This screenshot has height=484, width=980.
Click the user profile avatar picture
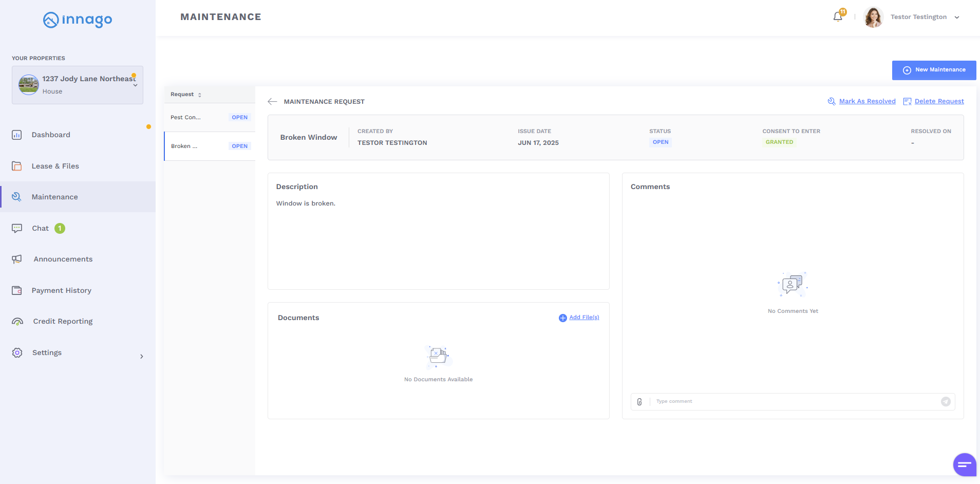[x=873, y=17]
